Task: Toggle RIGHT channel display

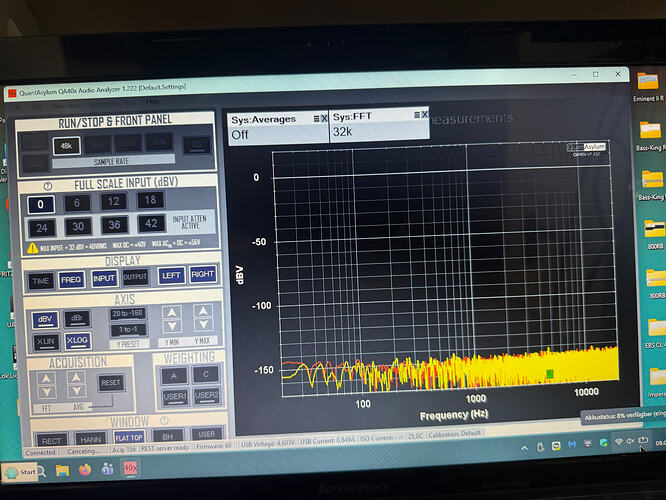Action: [x=202, y=274]
